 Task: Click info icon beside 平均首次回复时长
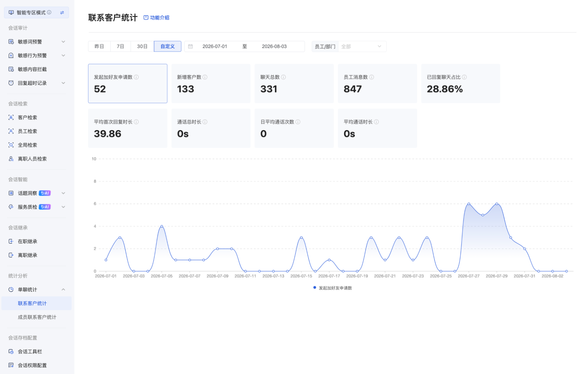pyautogui.click(x=136, y=122)
